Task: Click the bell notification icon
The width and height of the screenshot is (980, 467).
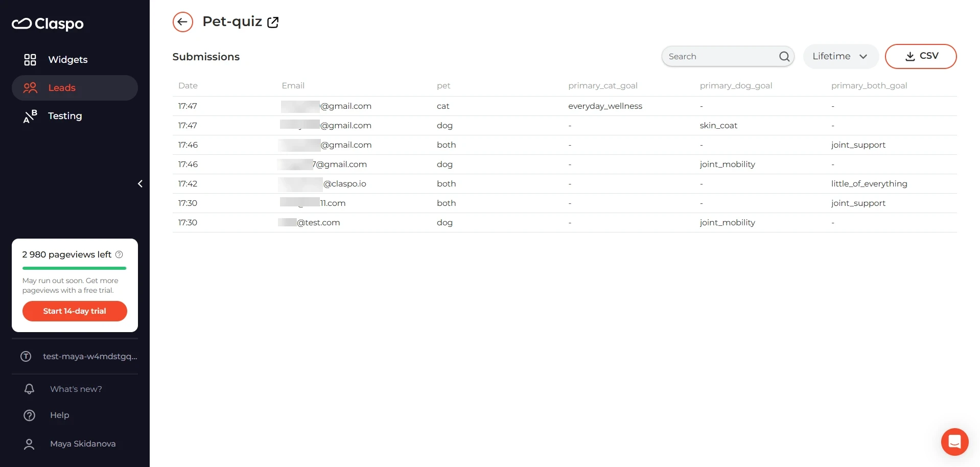Action: click(x=29, y=389)
